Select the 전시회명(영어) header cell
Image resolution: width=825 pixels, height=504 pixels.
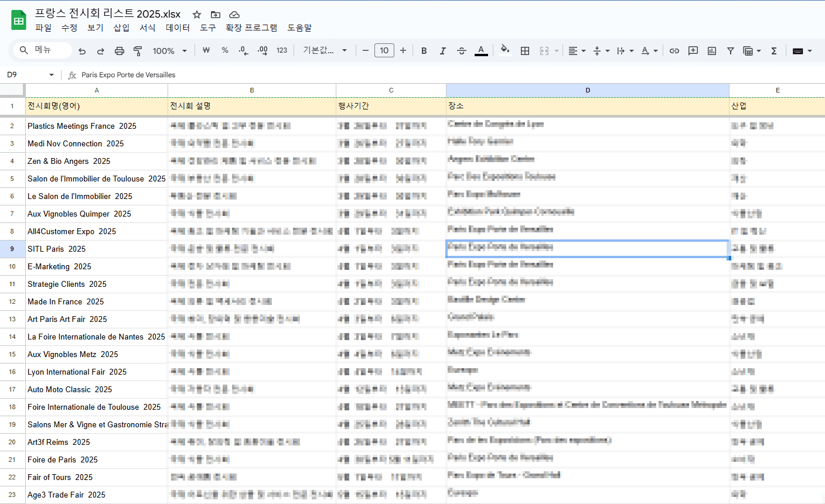pos(97,106)
